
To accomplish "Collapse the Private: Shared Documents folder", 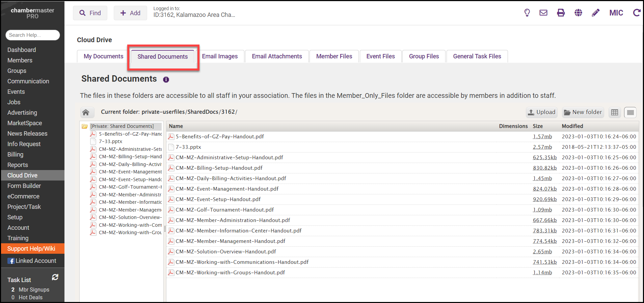I will pos(85,127).
